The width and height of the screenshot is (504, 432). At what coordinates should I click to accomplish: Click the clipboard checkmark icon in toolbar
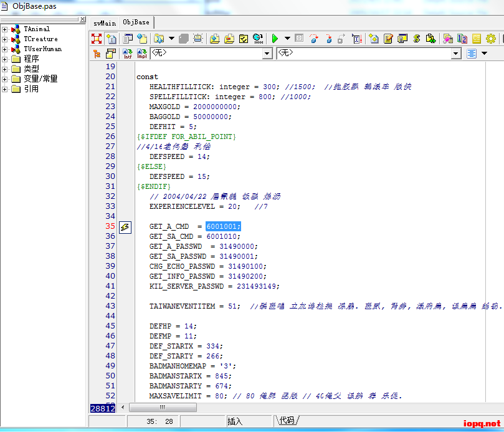pos(244,39)
